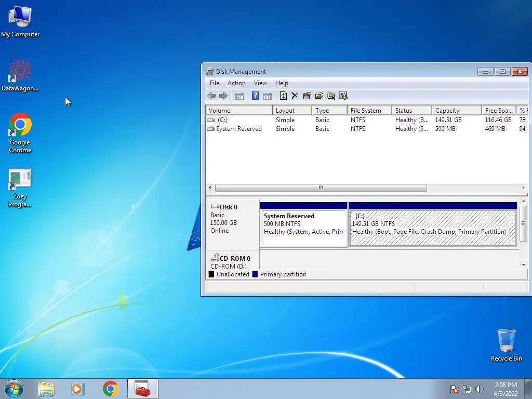Sort by the Volume column header
This screenshot has width=532, height=399.
click(239, 111)
